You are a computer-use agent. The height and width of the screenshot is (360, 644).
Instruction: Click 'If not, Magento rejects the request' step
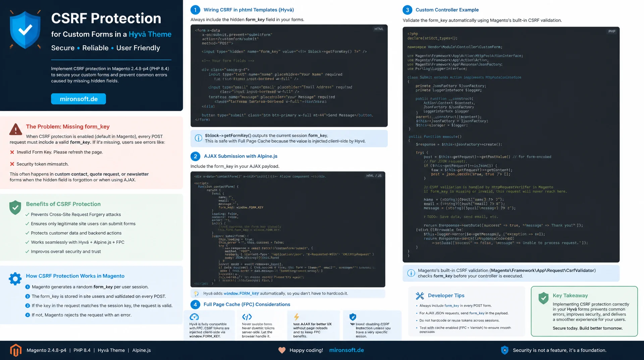coord(82,315)
